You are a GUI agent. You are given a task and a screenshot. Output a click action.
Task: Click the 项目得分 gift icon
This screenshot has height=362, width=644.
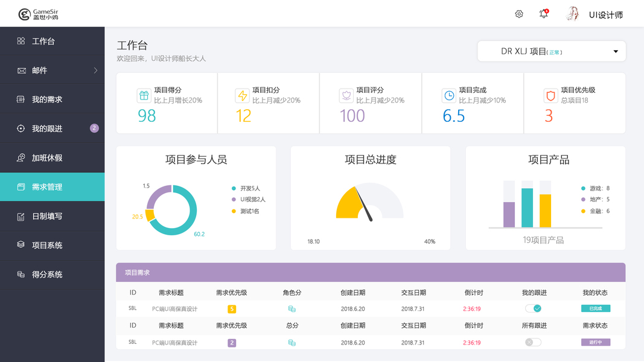[144, 96]
